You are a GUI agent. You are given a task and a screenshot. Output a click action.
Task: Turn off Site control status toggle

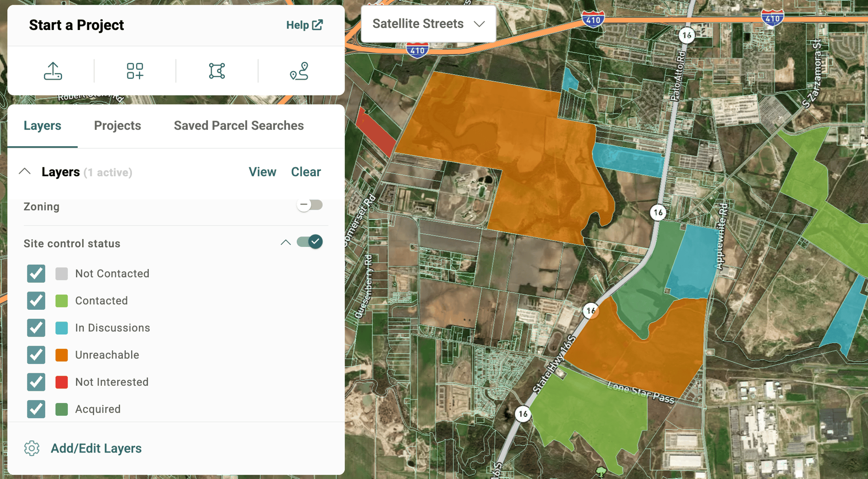[x=310, y=242]
